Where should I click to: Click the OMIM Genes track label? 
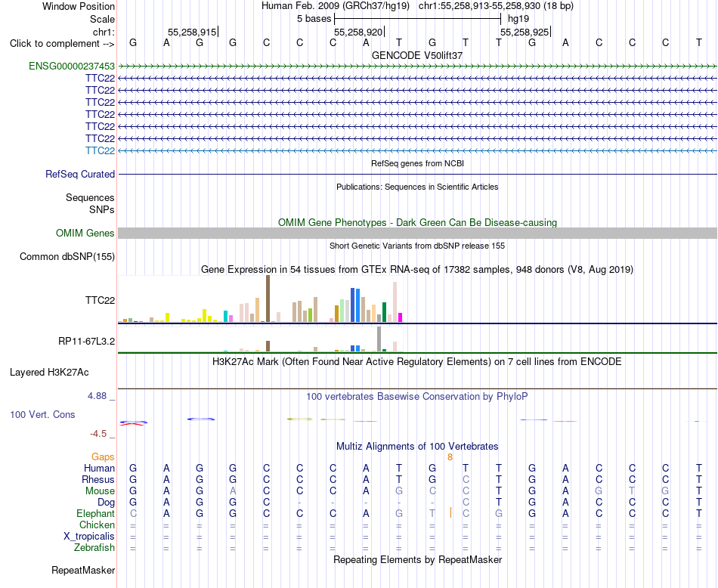click(85, 233)
